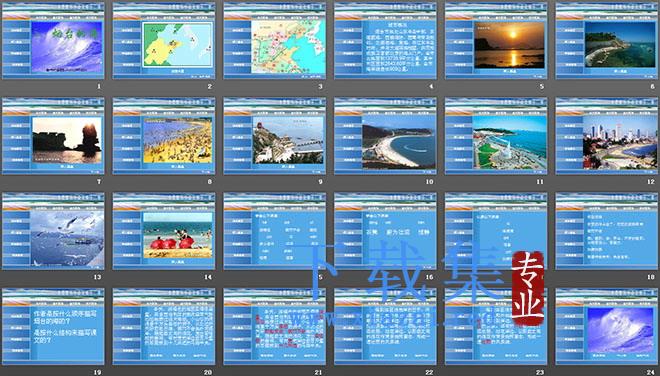Select slide 6 with the coastal peninsula photo
660x376 pixels.
(x=607, y=40)
